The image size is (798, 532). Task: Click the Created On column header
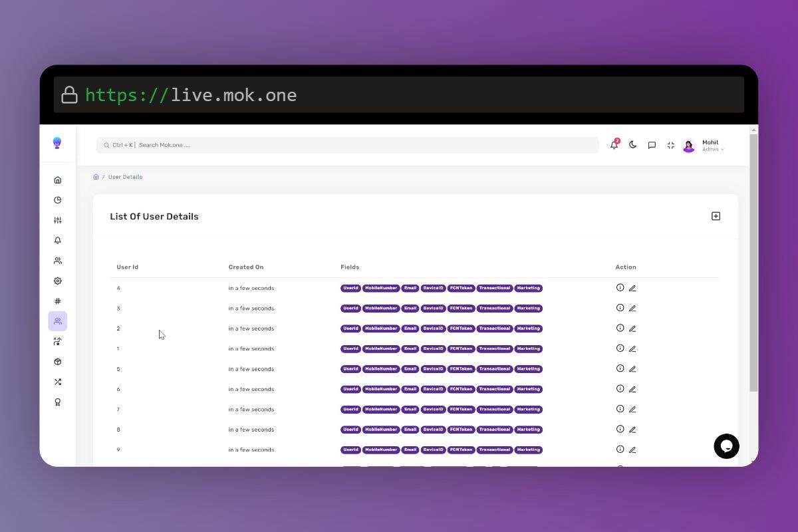(x=246, y=267)
